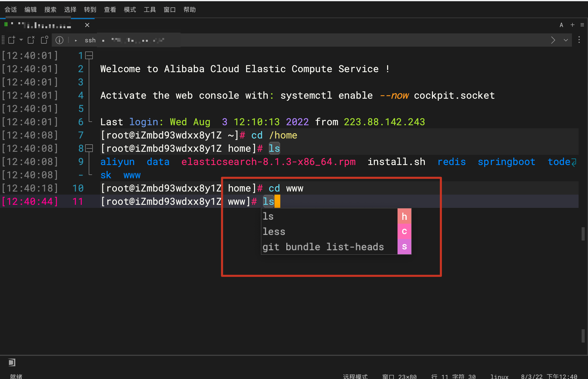Open the three-dot options menu
This screenshot has width=588, height=379.
click(x=579, y=40)
